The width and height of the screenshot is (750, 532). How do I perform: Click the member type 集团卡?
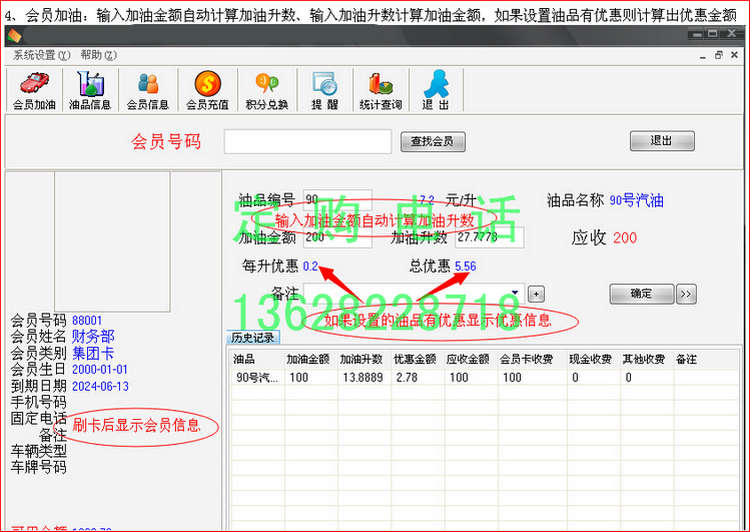pos(93,354)
